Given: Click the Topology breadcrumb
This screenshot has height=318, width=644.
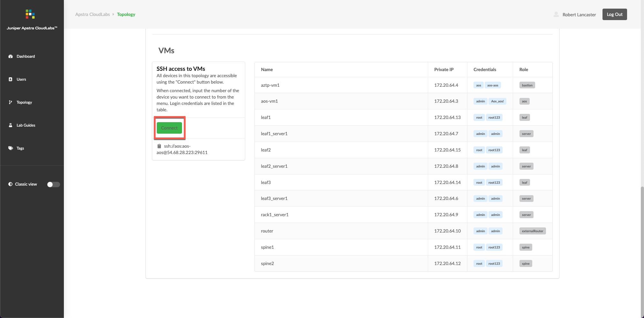Looking at the screenshot, I should (126, 14).
